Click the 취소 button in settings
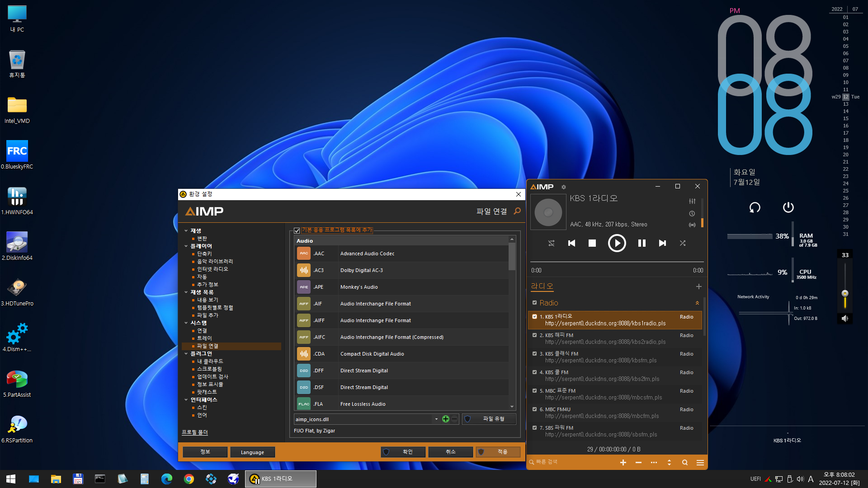Screen dimensions: 868x488 tap(451, 452)
